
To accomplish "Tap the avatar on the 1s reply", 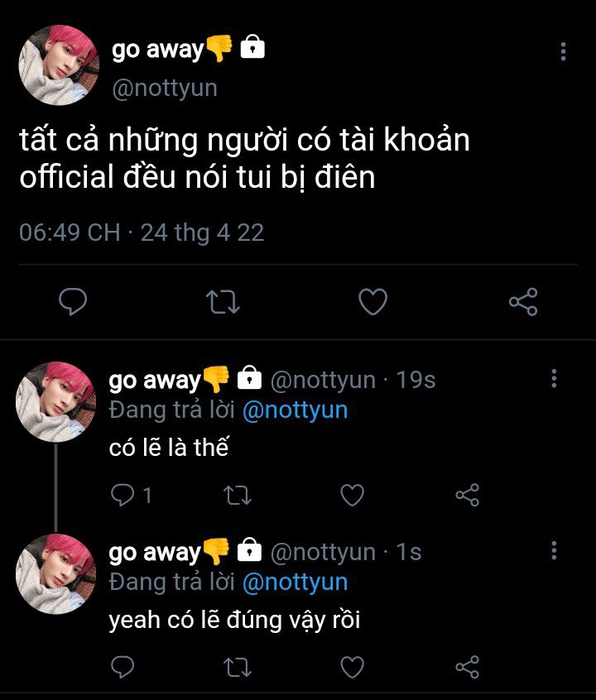I will point(55,573).
